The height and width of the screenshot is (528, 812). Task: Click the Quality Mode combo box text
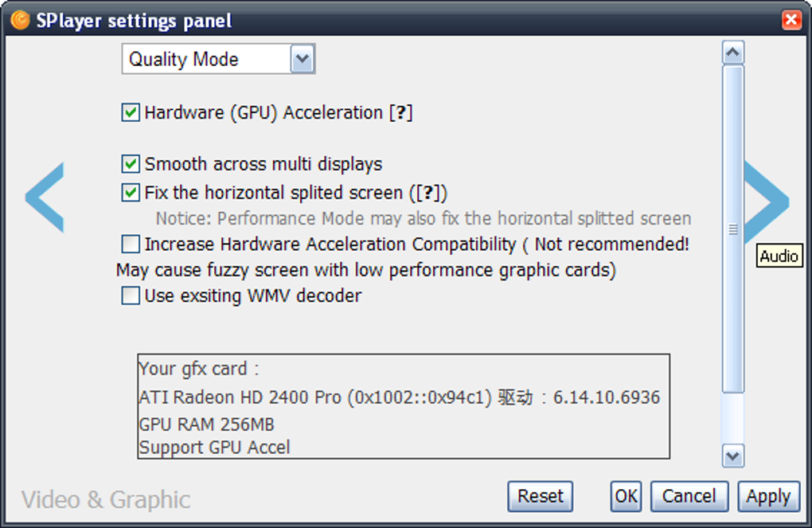point(183,59)
